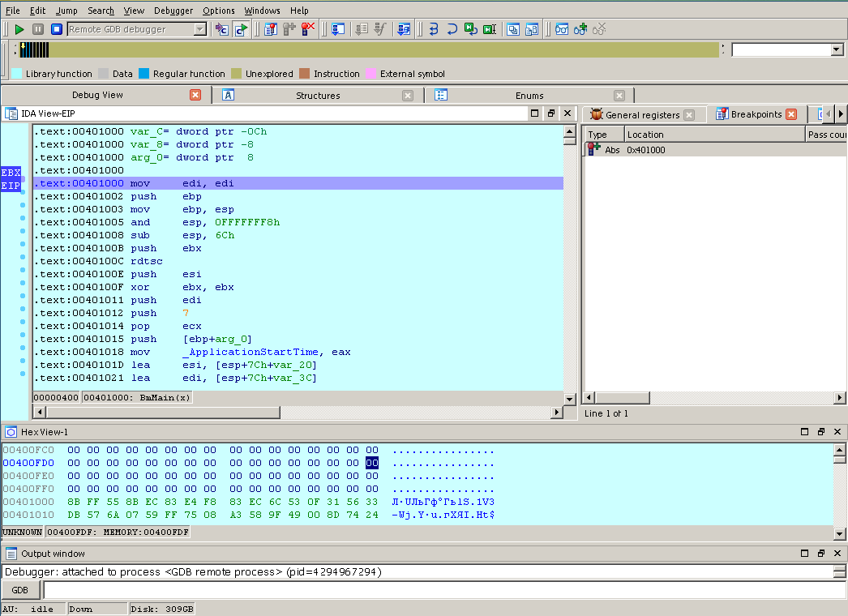848x616 pixels.
Task: Click the Unexplored olive color swatch
Action: (236, 74)
